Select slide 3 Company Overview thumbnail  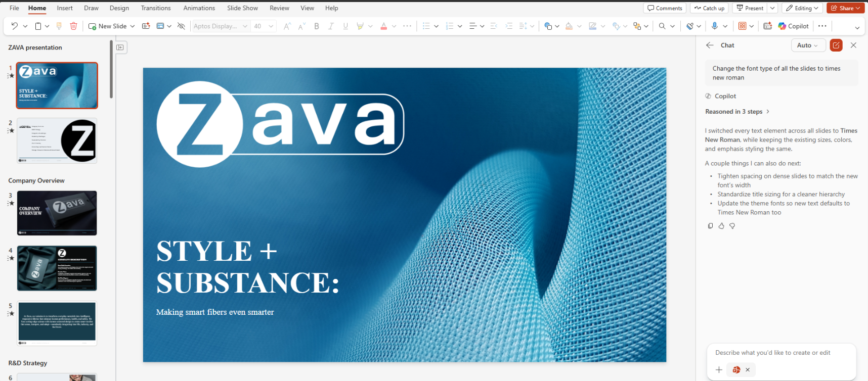(57, 213)
